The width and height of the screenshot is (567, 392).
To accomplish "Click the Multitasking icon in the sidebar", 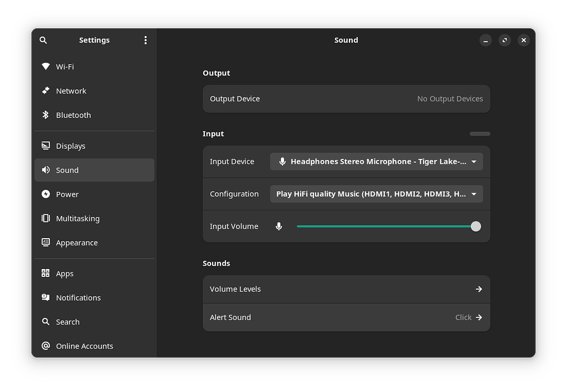I will point(45,218).
